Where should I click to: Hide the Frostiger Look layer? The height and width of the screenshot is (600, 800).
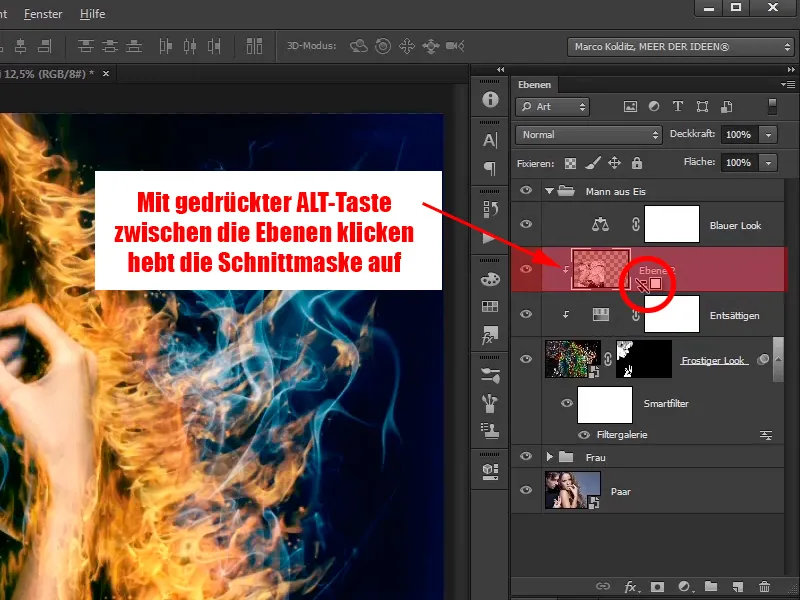[526, 359]
